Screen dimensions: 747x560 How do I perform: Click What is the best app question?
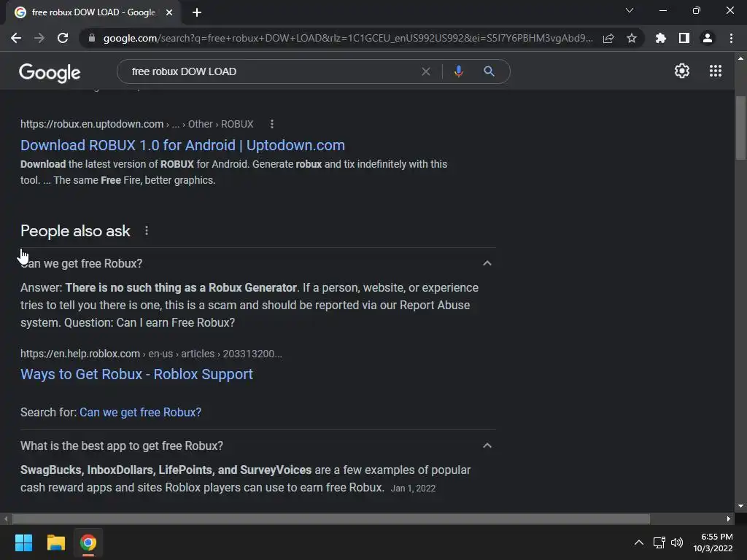pyautogui.click(x=122, y=446)
